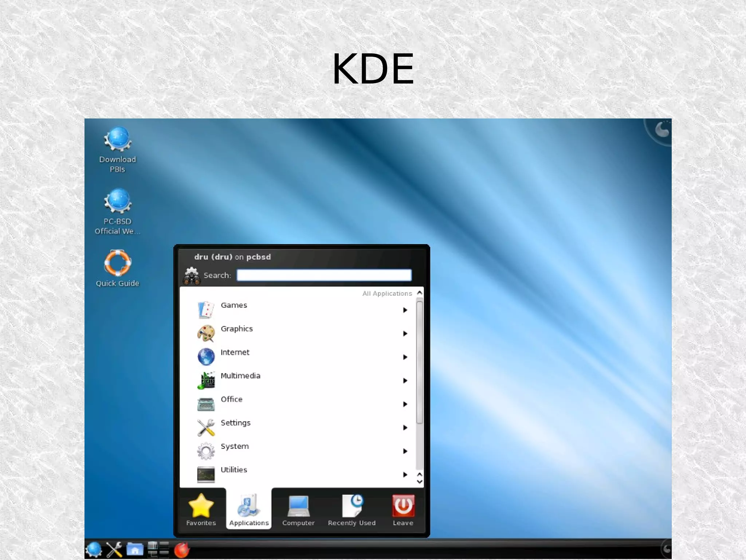
Task: Open the Leave tab
Action: [403, 509]
